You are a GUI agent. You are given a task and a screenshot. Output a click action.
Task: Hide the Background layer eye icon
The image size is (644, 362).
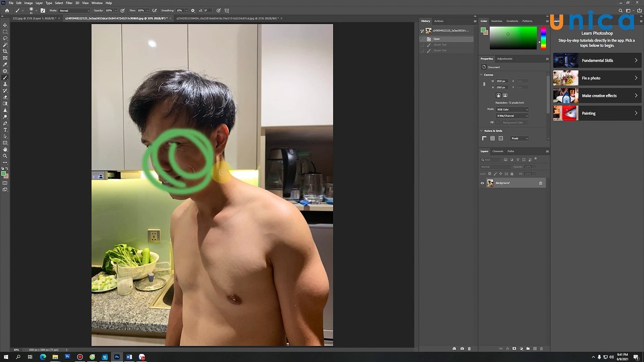pyautogui.click(x=482, y=183)
